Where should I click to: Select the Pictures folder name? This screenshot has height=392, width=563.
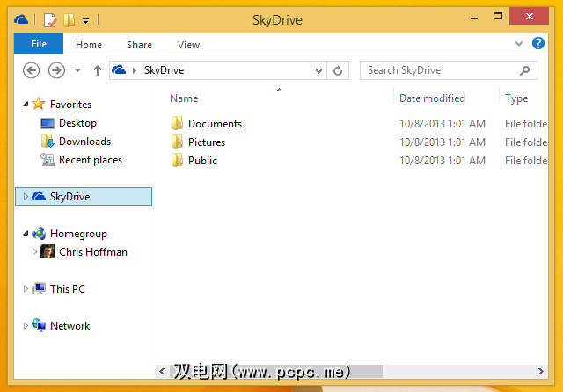pyautogui.click(x=207, y=142)
